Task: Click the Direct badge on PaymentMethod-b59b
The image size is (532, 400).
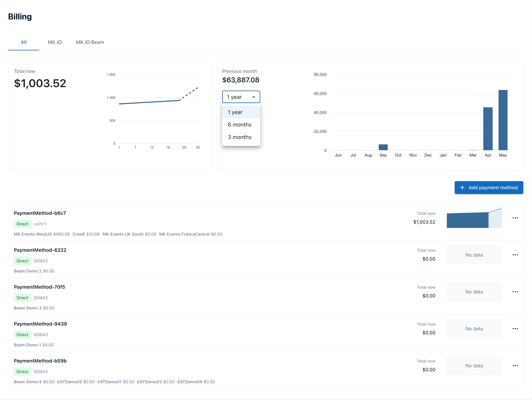Action: [x=22, y=372]
